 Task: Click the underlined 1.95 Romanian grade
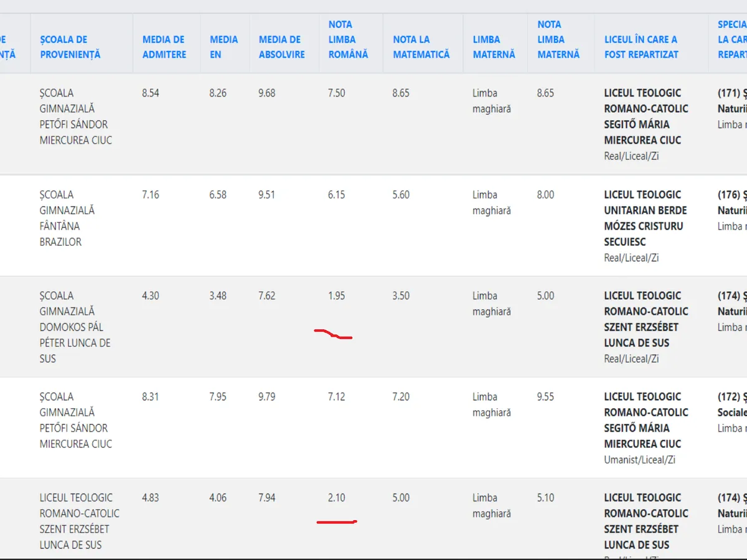click(x=336, y=296)
